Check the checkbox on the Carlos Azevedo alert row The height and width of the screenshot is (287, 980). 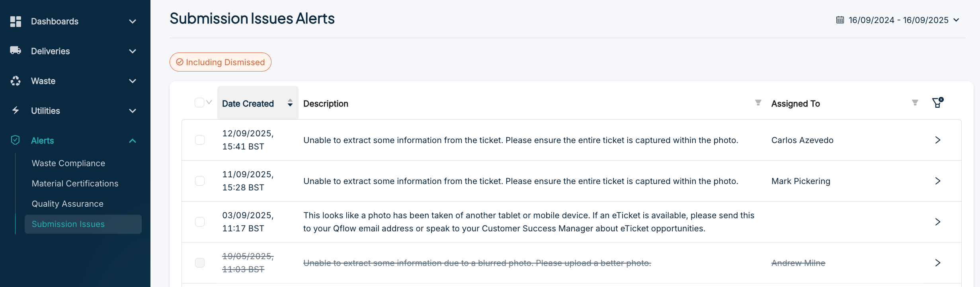pos(200,140)
